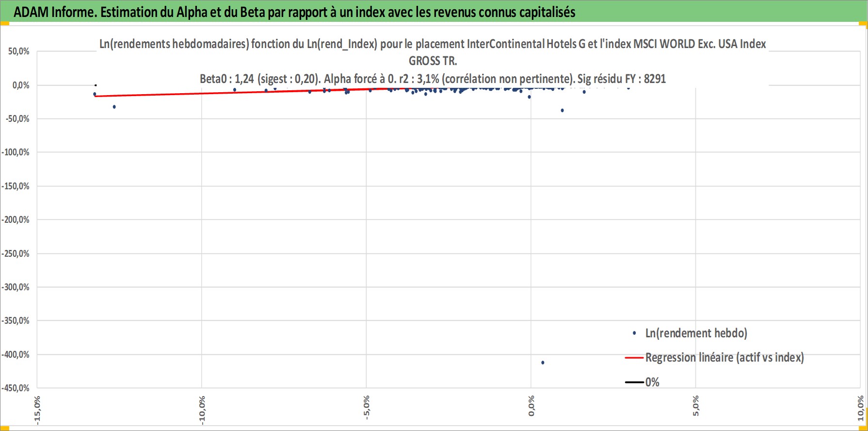Select the Beta0 : 1,24 subtitle line

pyautogui.click(x=433, y=79)
